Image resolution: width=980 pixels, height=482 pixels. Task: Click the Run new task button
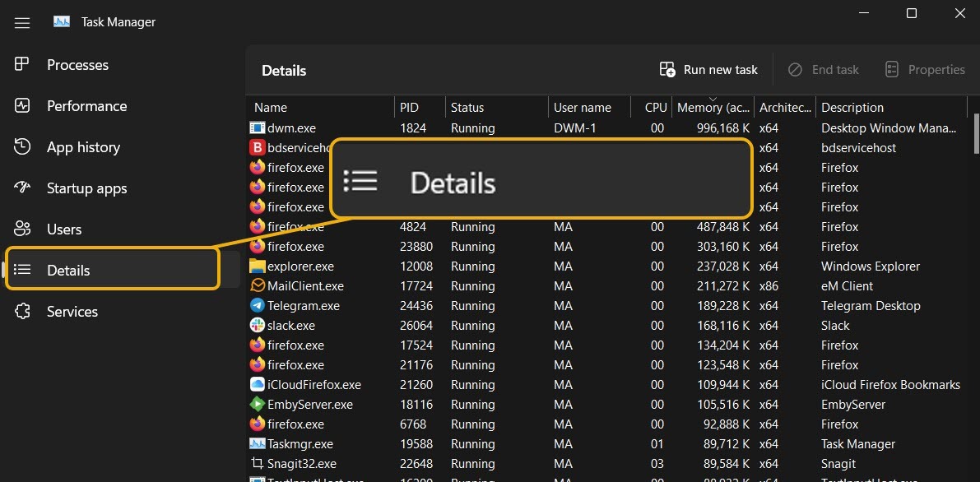tap(708, 69)
